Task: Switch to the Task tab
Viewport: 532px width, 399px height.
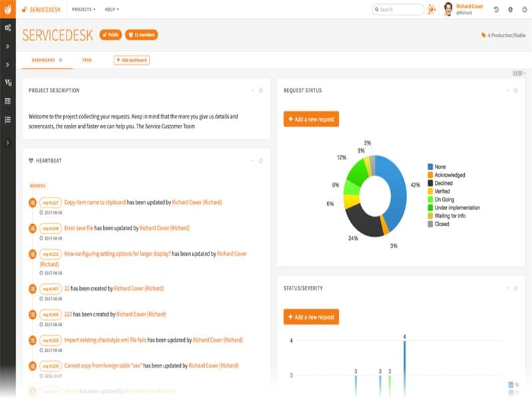Action: [x=87, y=60]
